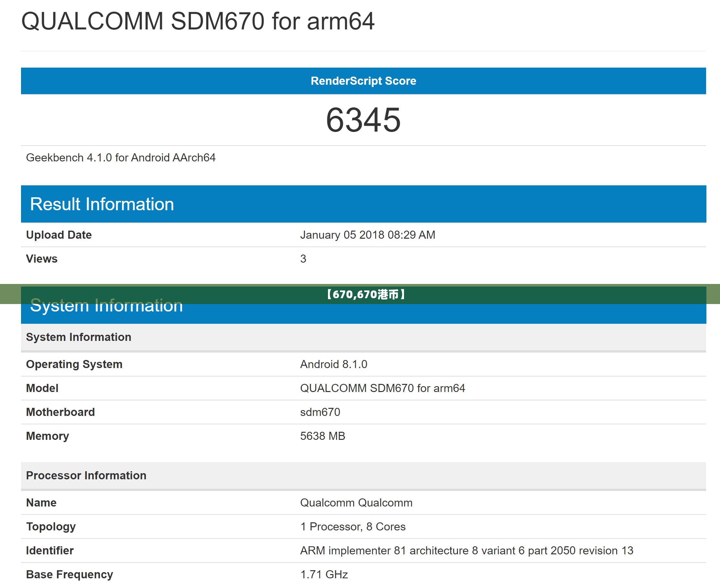
Task: Click the 'Motherboard' label
Action: pyautogui.click(x=60, y=412)
